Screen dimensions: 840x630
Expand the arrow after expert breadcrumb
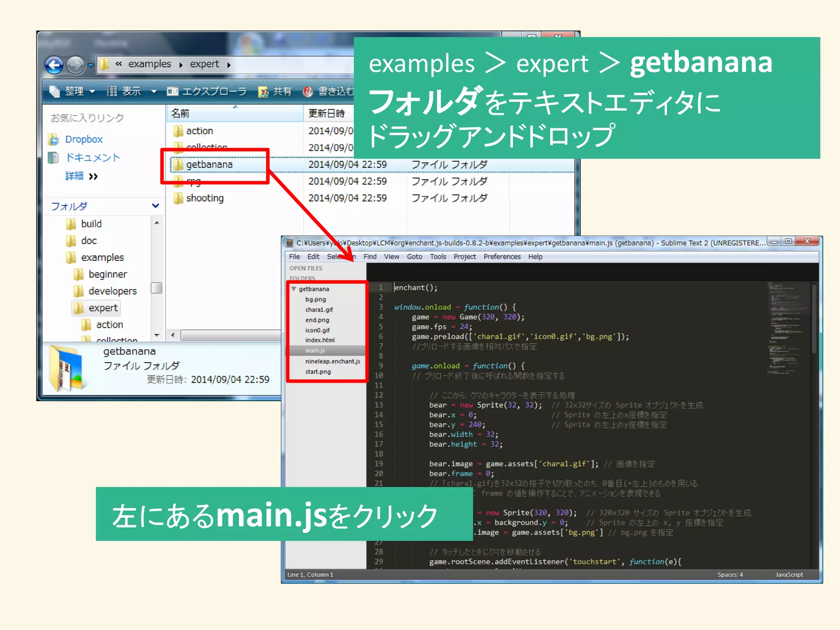229,65
